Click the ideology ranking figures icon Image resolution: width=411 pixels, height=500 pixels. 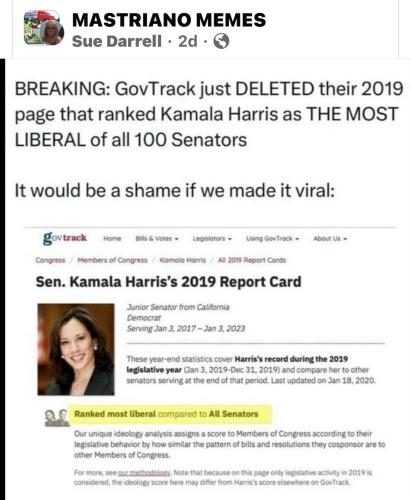click(x=57, y=417)
